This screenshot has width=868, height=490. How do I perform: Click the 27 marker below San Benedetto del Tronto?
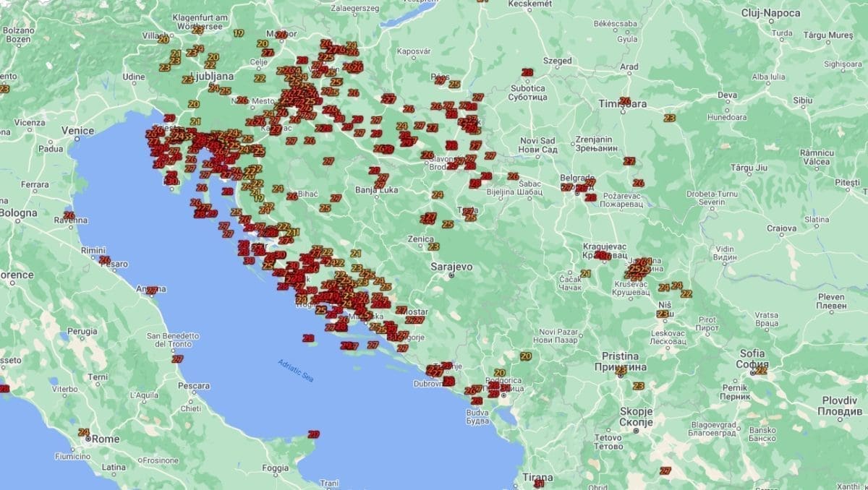(177, 358)
